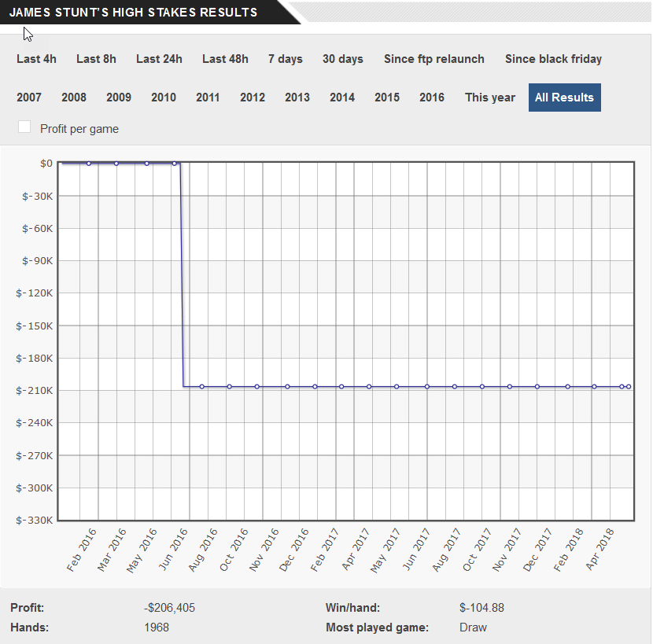Show results for Last 48h
Screen dimensions: 653x644
pyautogui.click(x=225, y=59)
